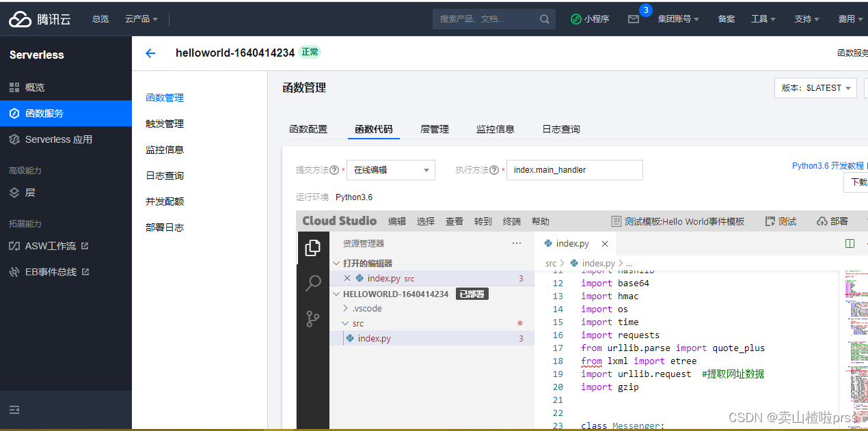The height and width of the screenshot is (431, 868).
Task: Switch to 函数配置 tab
Action: [x=308, y=129]
